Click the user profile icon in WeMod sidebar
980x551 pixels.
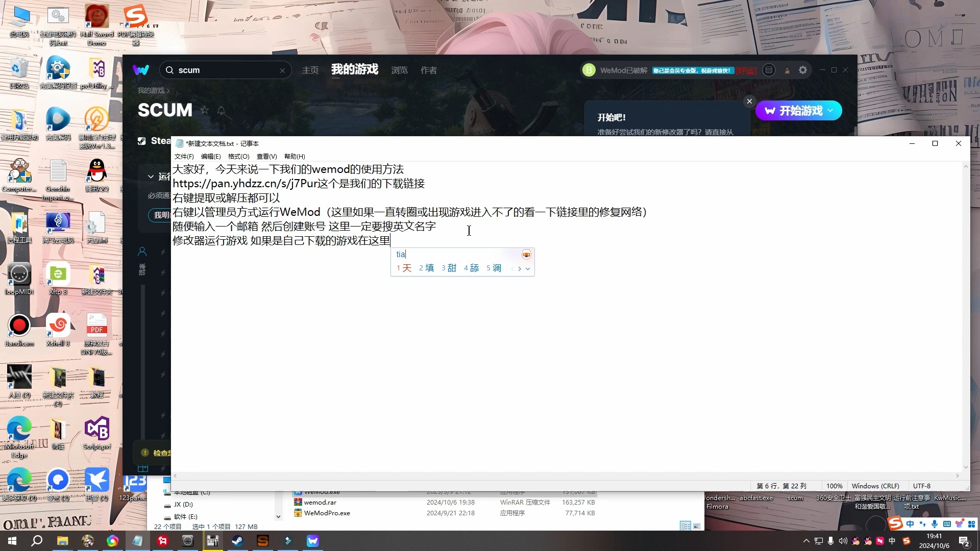click(x=142, y=252)
